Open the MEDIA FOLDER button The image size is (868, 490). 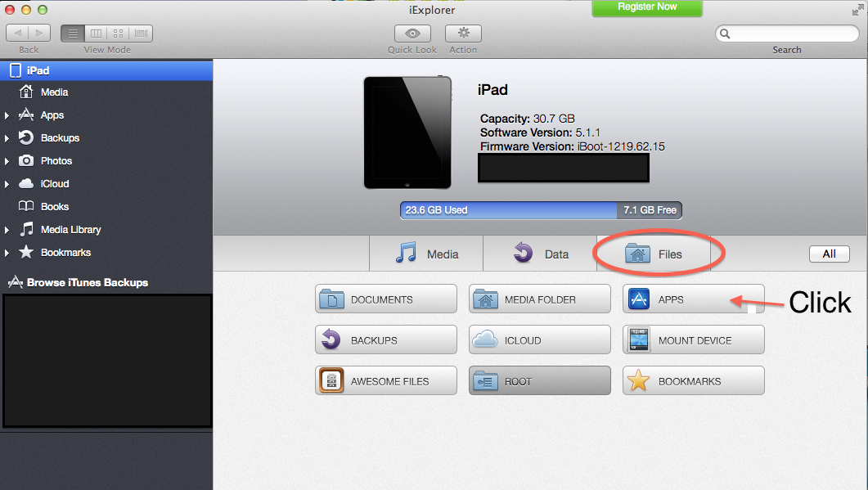[540, 299]
